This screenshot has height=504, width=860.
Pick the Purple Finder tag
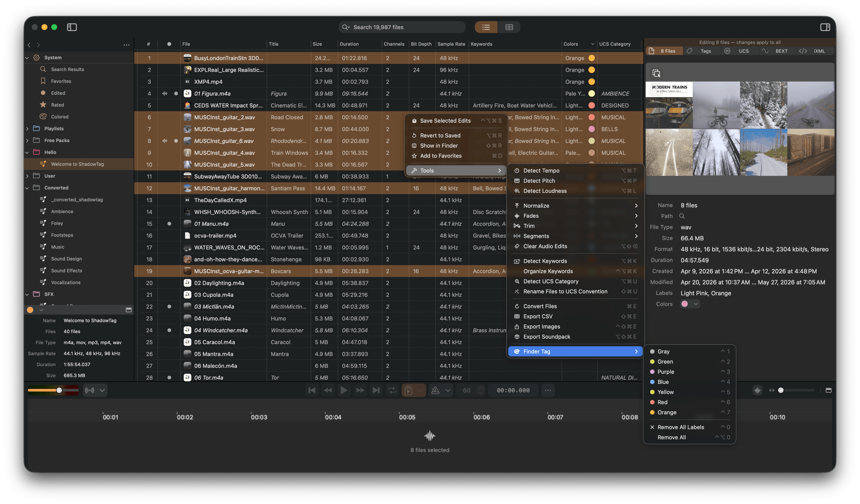click(x=689, y=372)
